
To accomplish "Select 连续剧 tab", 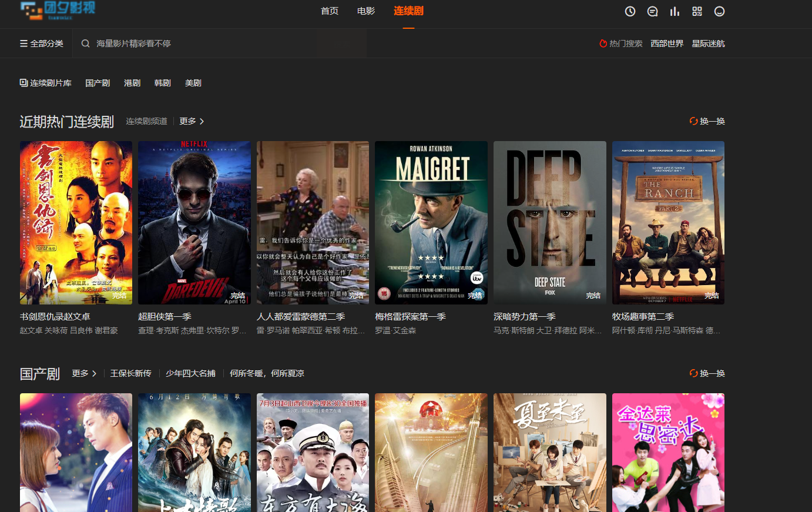I will tap(408, 11).
